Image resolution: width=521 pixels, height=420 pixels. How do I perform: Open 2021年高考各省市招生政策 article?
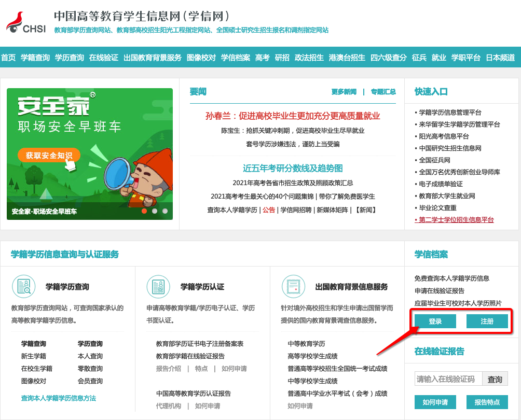coord(293,183)
